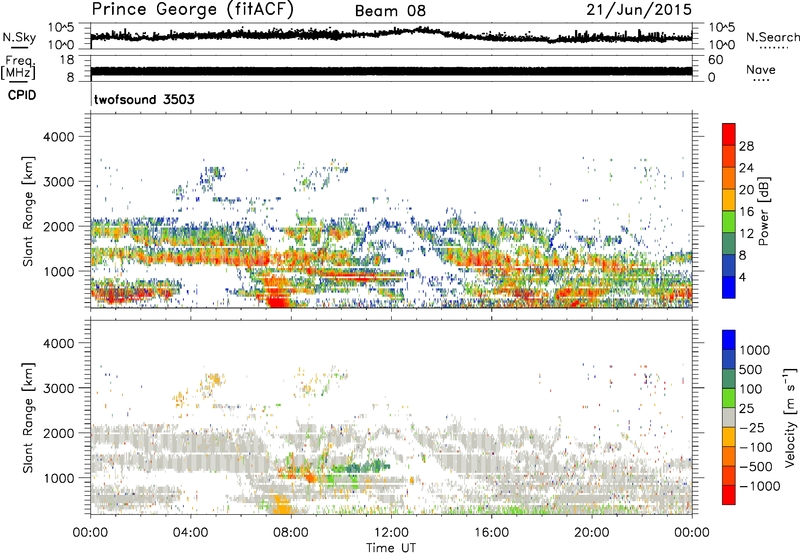Click the '500' label on velocity colorbar
Viewport: 800px width, 554px height.
coord(750,369)
